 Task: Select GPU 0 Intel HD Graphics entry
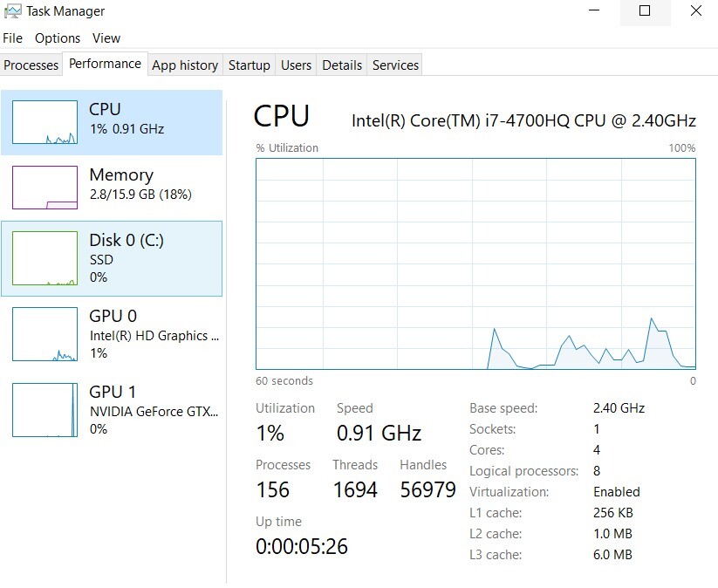pos(112,334)
